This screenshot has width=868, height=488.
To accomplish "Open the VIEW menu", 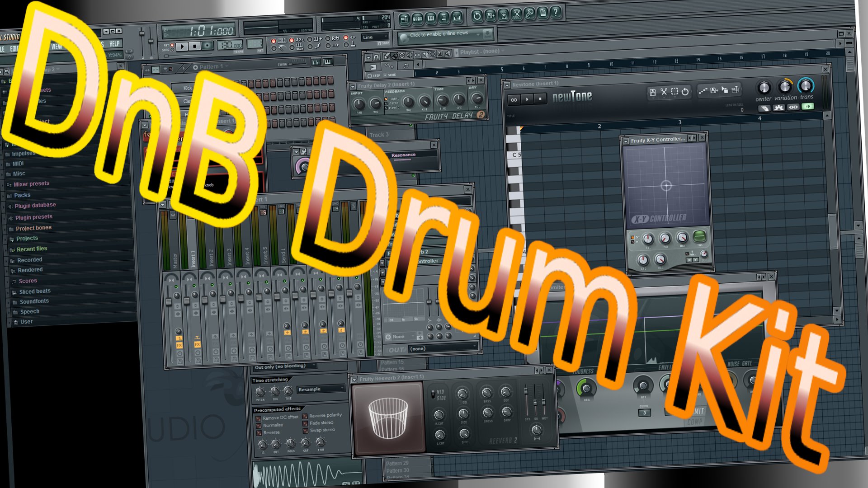I will (57, 47).
